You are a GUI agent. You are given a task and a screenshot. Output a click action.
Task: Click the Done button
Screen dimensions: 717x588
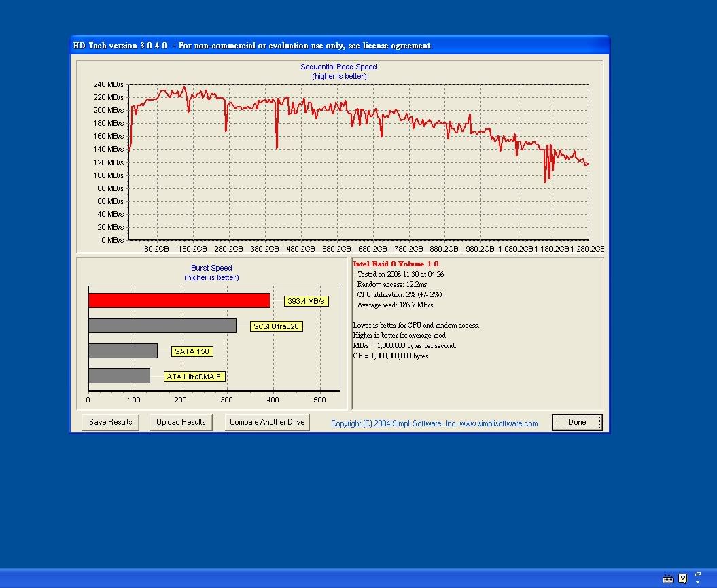[x=576, y=422]
